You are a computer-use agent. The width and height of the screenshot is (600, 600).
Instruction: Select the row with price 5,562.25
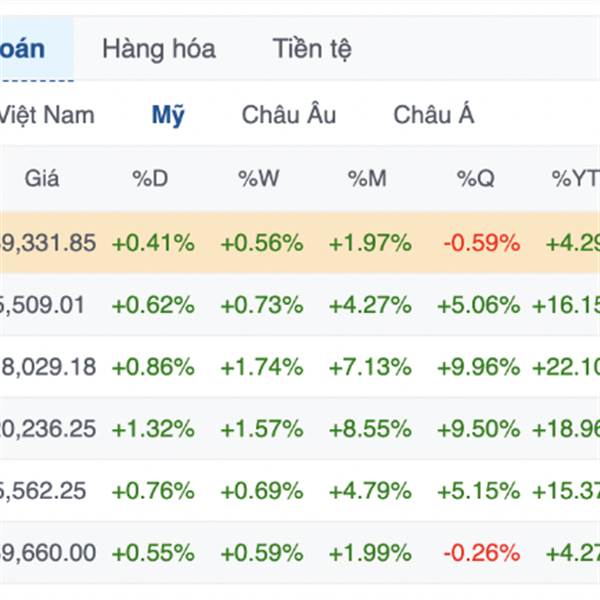point(48,491)
